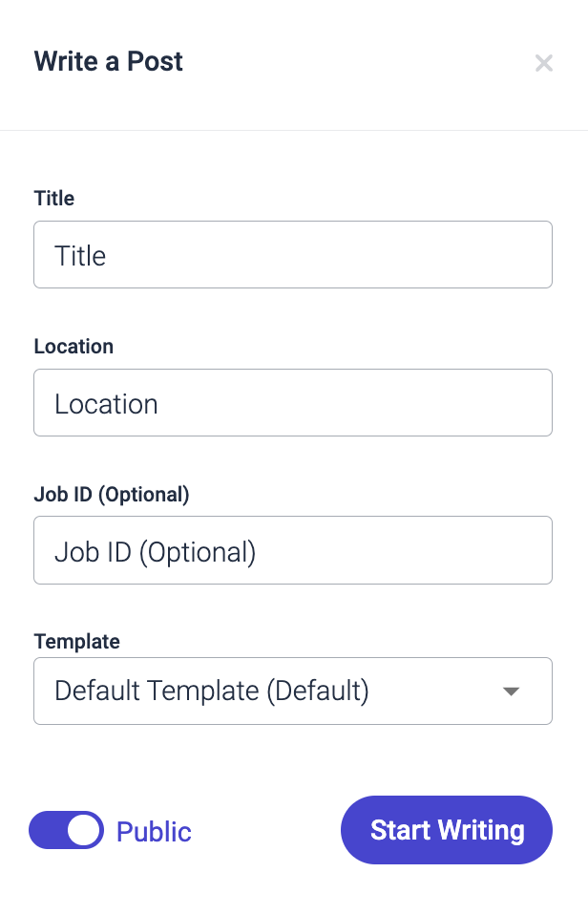The height and width of the screenshot is (915, 588).
Task: Click the Write a Post dialog heading
Action: click(108, 61)
